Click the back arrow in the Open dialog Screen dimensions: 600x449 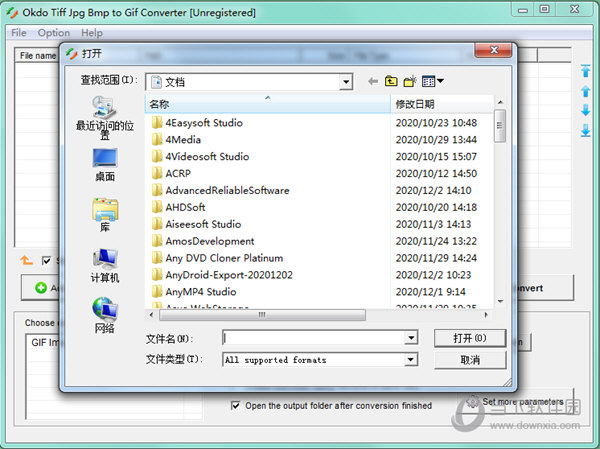[x=373, y=81]
